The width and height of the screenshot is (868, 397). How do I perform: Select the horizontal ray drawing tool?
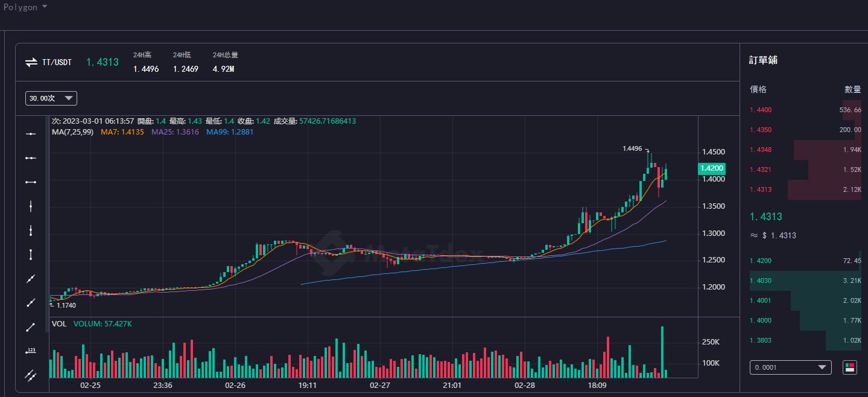(x=31, y=157)
